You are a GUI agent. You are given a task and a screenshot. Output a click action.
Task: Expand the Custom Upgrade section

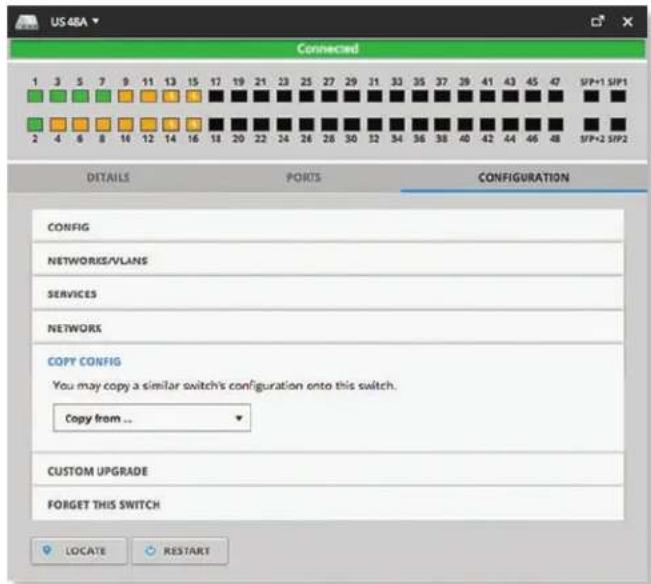pyautogui.click(x=328, y=471)
